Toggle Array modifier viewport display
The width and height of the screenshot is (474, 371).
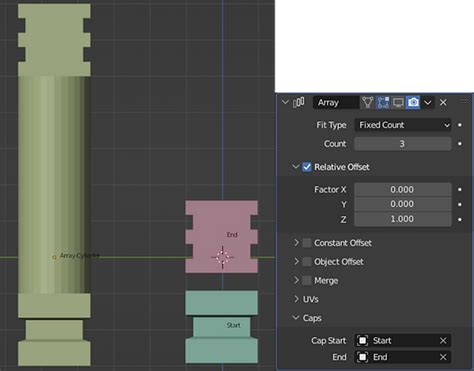tap(398, 102)
